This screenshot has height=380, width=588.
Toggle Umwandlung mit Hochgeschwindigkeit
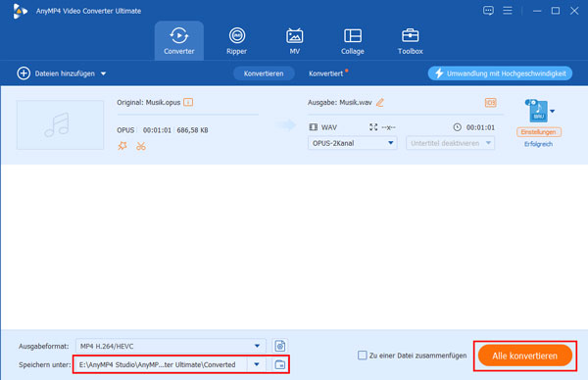coord(500,73)
